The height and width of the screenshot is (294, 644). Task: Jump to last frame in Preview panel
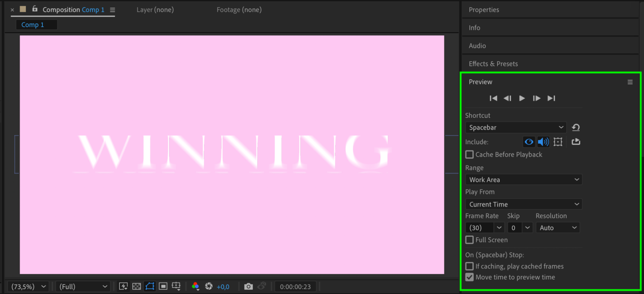pos(551,98)
